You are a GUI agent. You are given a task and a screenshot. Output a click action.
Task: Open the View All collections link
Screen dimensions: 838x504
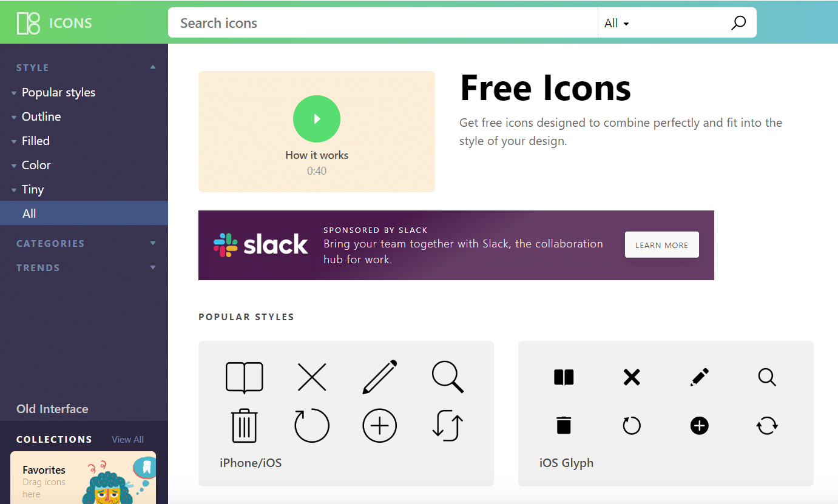pyautogui.click(x=127, y=440)
